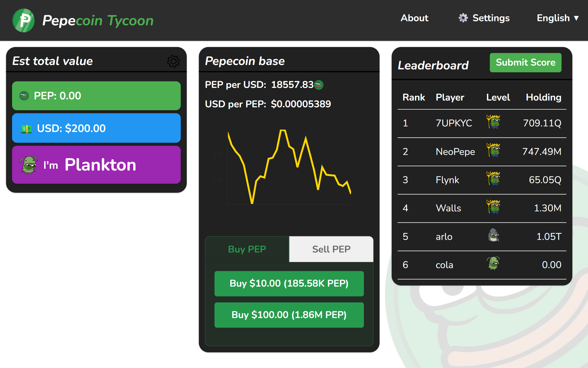The height and width of the screenshot is (368, 588).
Task: Click the Holding column header
Action: tap(544, 97)
